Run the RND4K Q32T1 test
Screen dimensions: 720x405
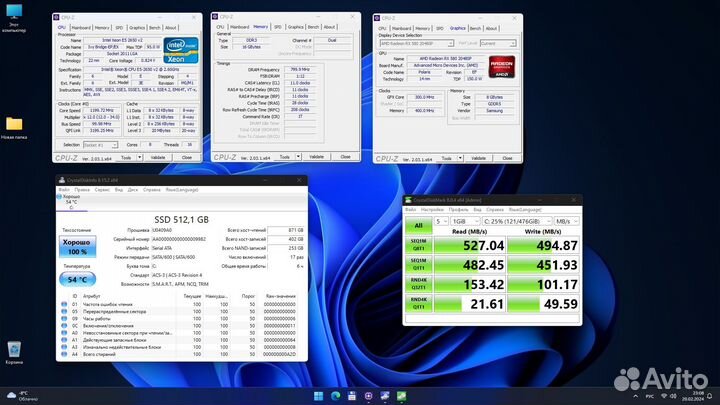[418, 284]
